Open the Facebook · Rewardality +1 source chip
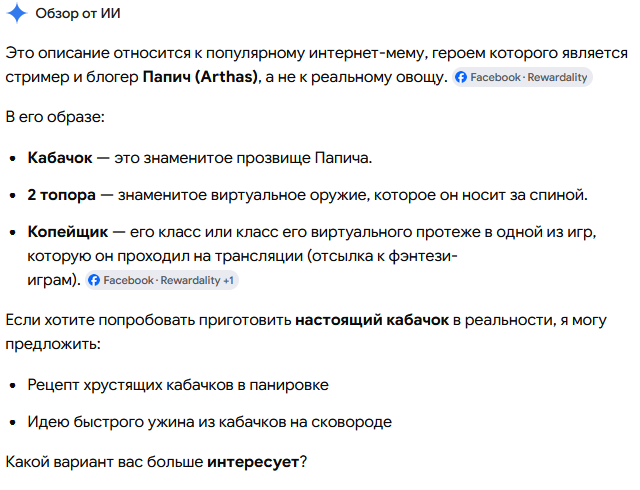The width and height of the screenshot is (640, 490). coord(162,280)
